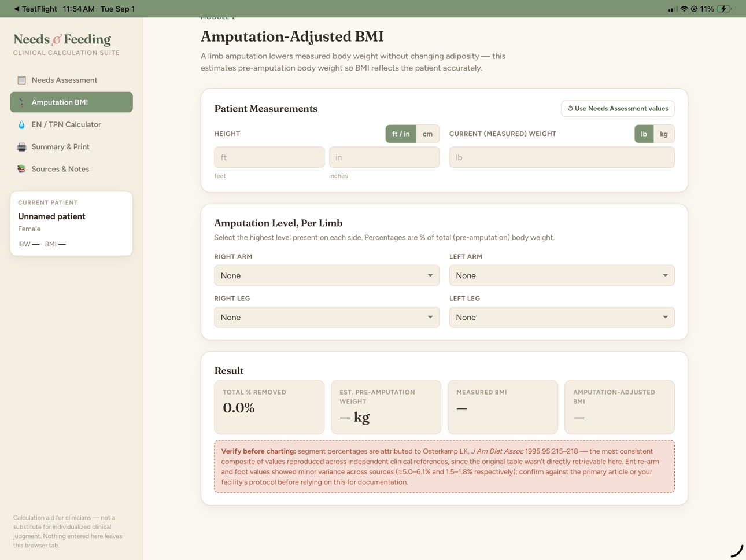Click the EN / TPN Calculator droplet icon

pos(21,124)
